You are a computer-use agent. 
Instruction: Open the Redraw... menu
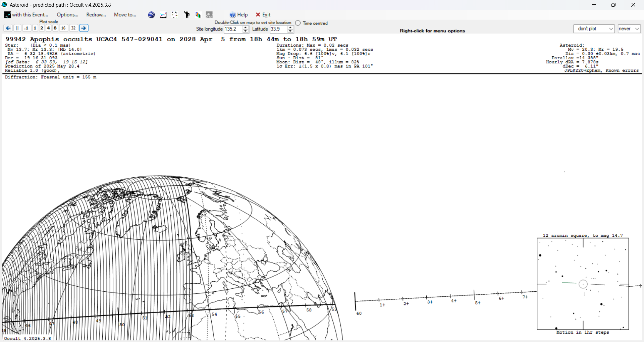(96, 15)
